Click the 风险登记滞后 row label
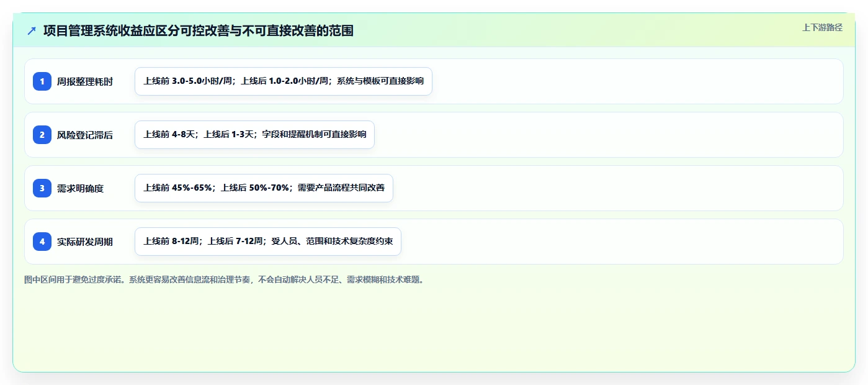The height and width of the screenshot is (385, 868). pos(85,135)
